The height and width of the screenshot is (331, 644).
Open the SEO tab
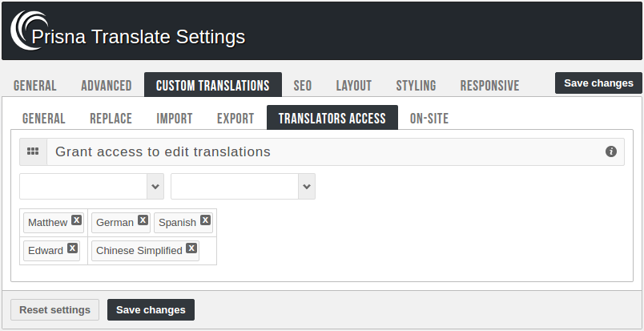point(302,86)
